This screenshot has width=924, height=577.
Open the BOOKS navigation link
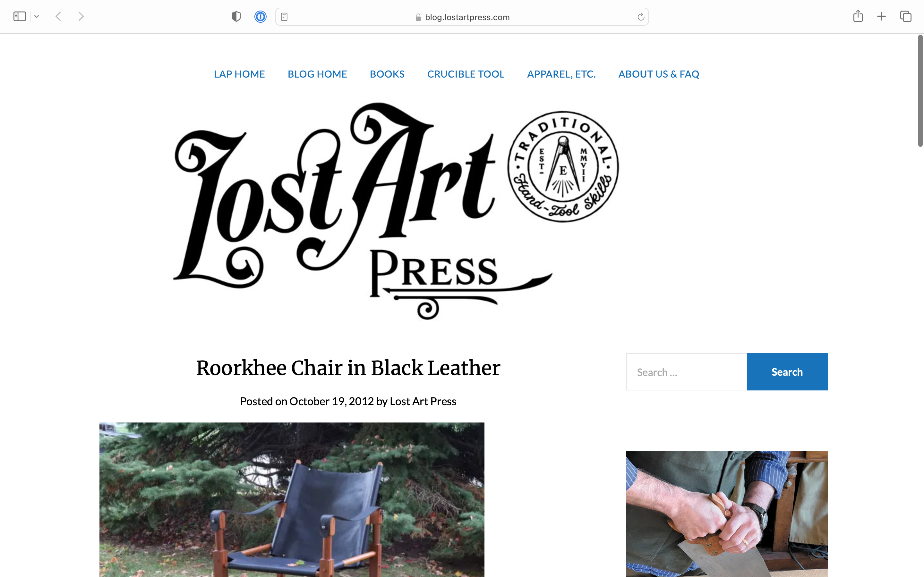click(x=387, y=74)
